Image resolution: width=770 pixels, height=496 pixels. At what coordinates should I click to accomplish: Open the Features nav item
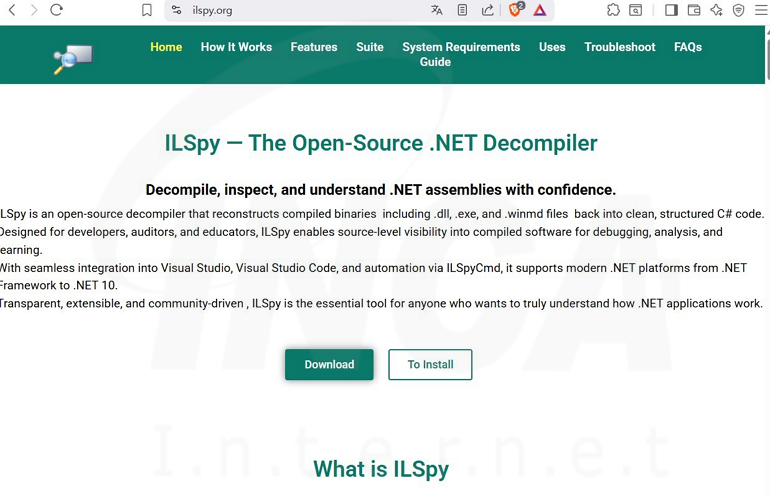click(314, 47)
